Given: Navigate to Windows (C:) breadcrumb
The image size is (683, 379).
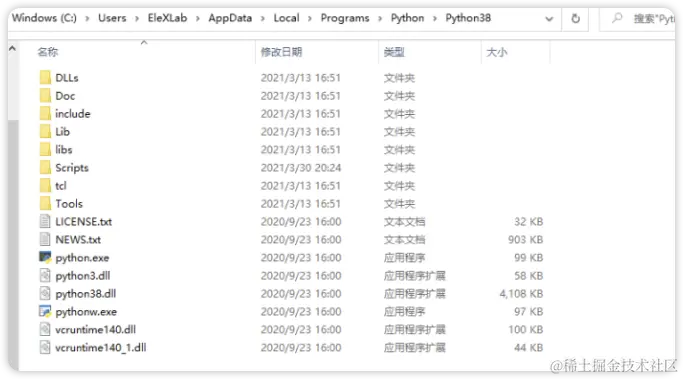Looking at the screenshot, I should click(x=44, y=18).
